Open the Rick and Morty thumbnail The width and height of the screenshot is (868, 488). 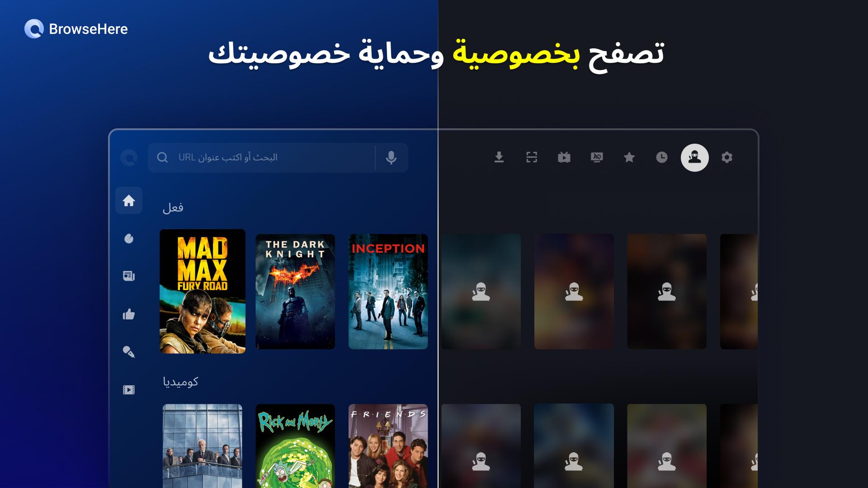pyautogui.click(x=295, y=446)
